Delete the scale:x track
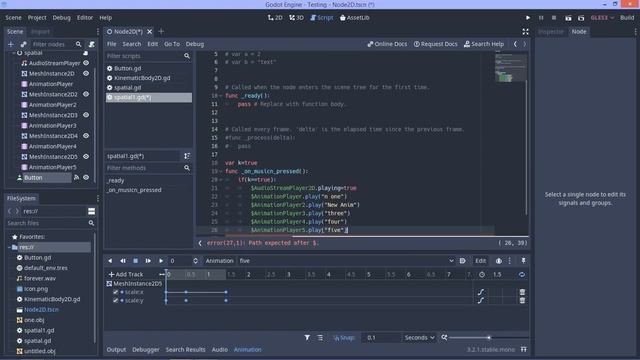 point(522,292)
